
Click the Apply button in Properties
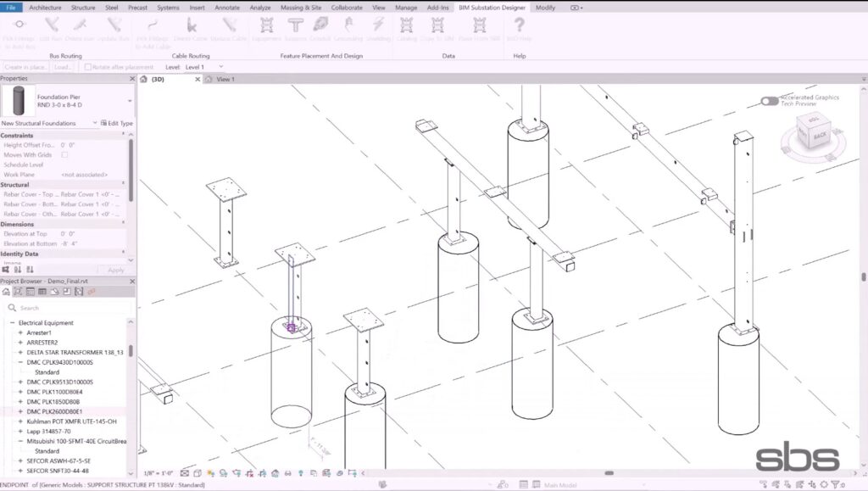pyautogui.click(x=116, y=270)
